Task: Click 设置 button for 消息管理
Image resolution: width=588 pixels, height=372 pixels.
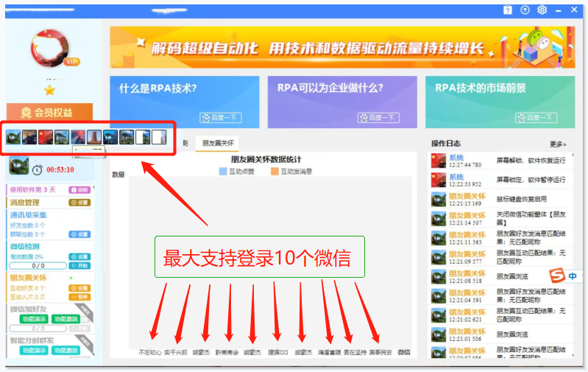Action: click(79, 203)
